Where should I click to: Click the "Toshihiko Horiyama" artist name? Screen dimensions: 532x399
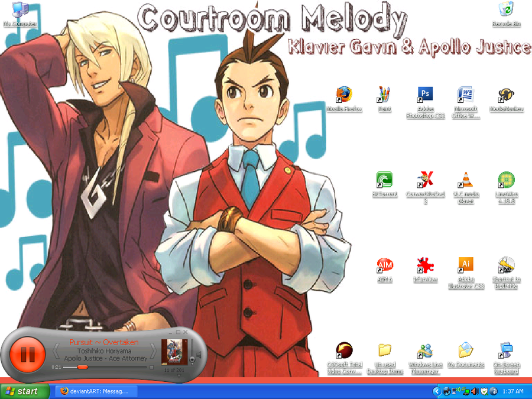(x=104, y=351)
